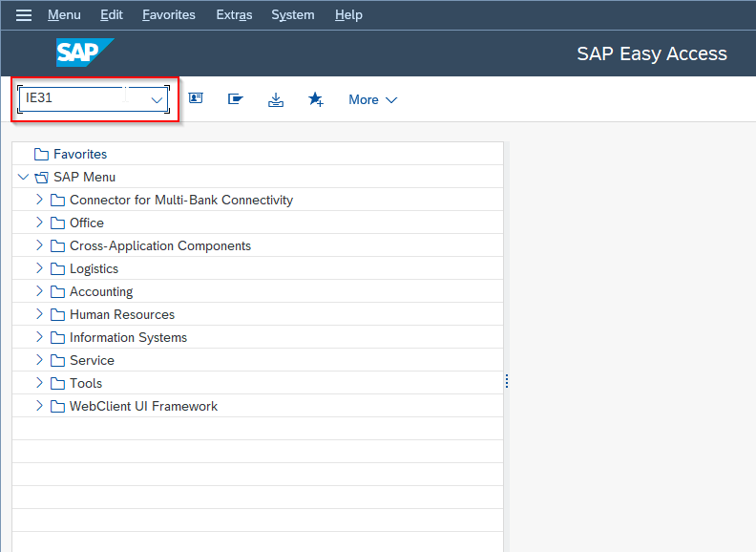This screenshot has height=552, width=756.
Task: Click the Tools folder icon
Action: 57,384
